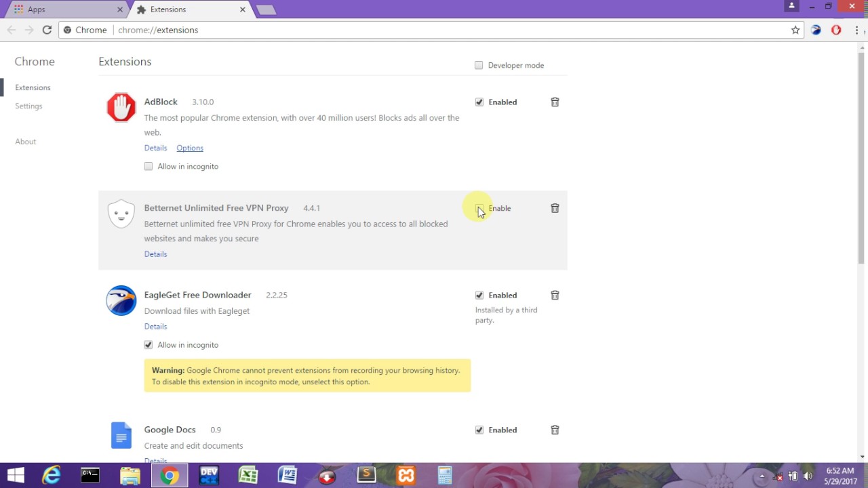Open Word from the taskbar
Screen dimensions: 868x488
[288, 475]
